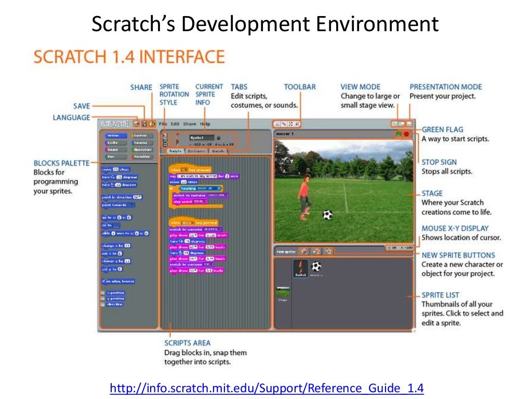Open the Edit menu

pyautogui.click(x=175, y=124)
